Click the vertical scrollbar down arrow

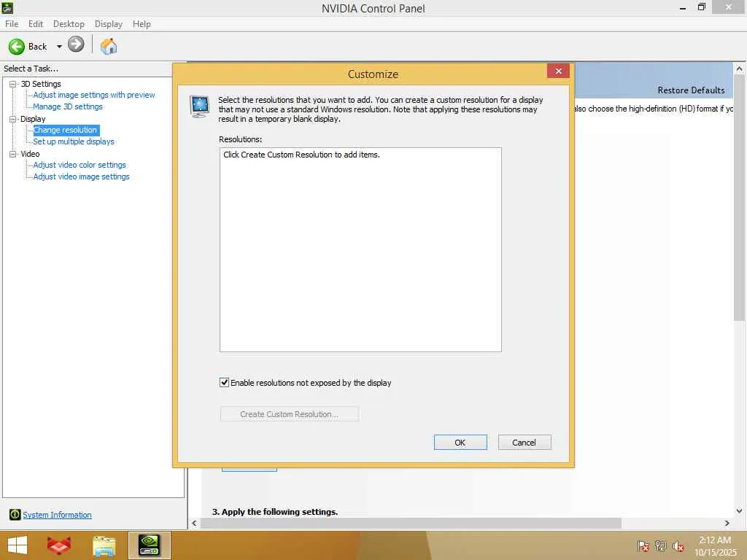tap(740, 511)
